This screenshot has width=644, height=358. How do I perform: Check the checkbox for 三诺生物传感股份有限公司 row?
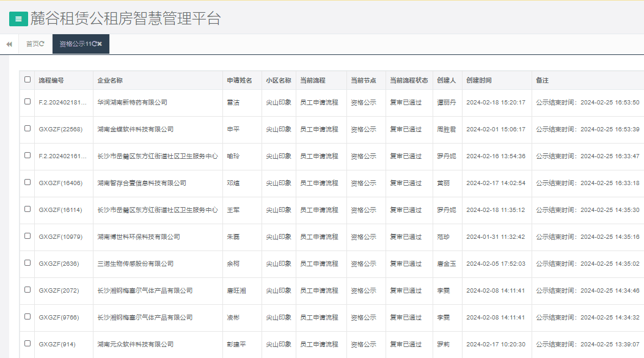coord(26,263)
